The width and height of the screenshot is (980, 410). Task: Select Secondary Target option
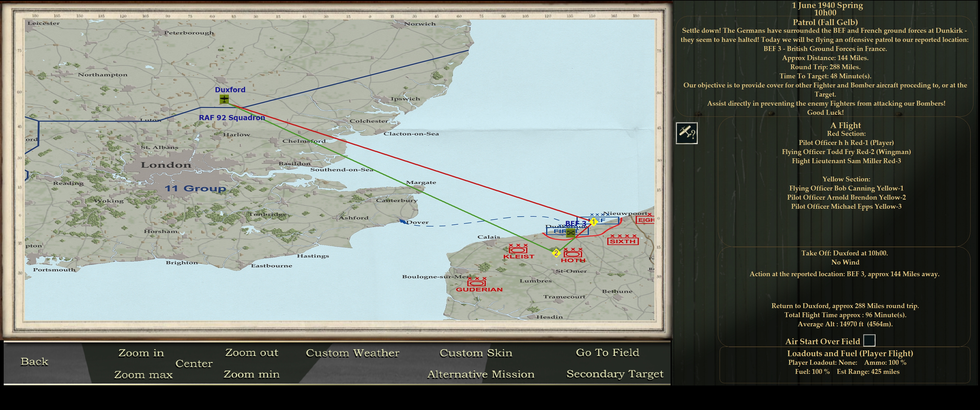click(614, 374)
